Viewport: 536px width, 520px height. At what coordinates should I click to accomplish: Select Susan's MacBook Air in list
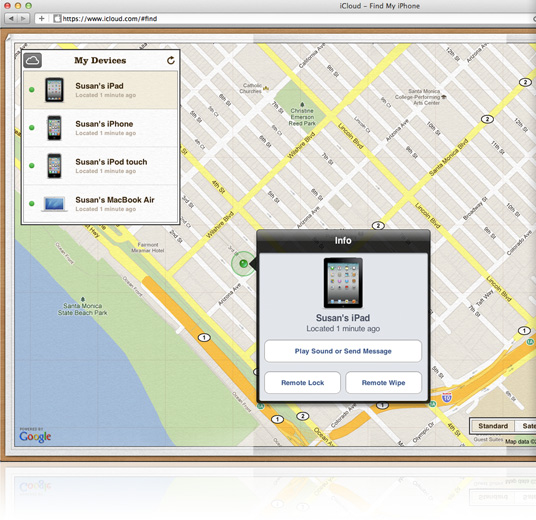(100, 204)
